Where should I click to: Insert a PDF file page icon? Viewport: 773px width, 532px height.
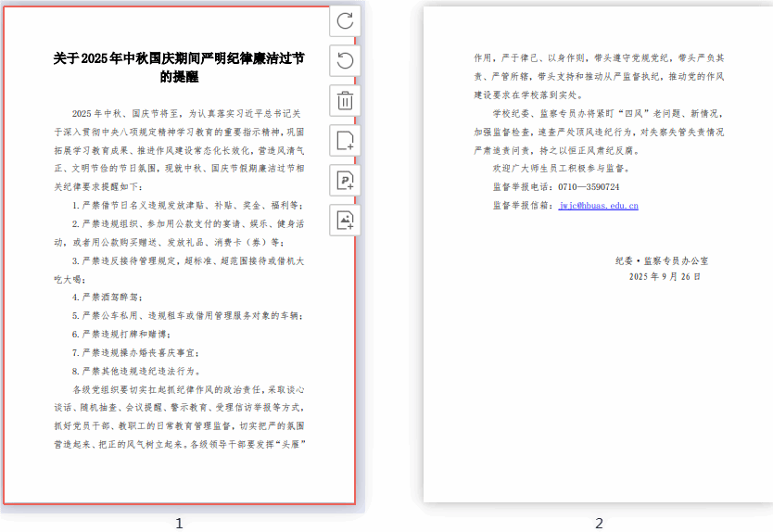point(345,181)
